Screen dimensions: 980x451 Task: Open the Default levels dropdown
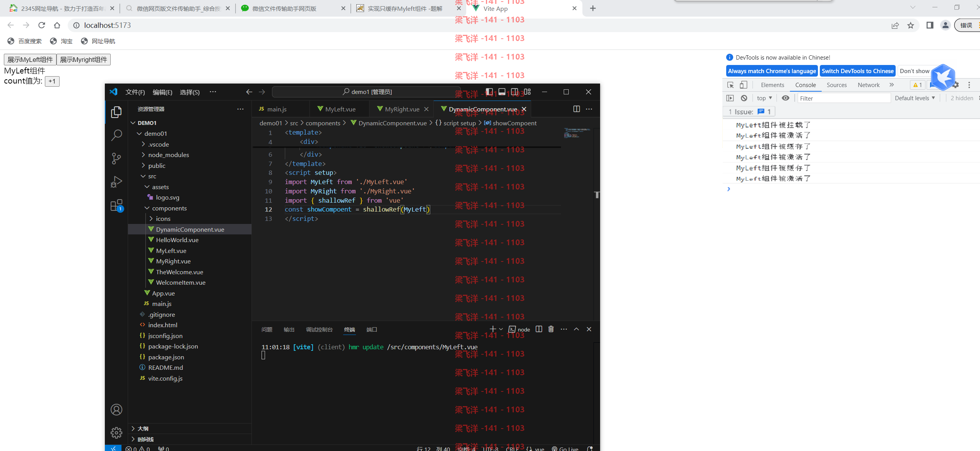tap(915, 98)
